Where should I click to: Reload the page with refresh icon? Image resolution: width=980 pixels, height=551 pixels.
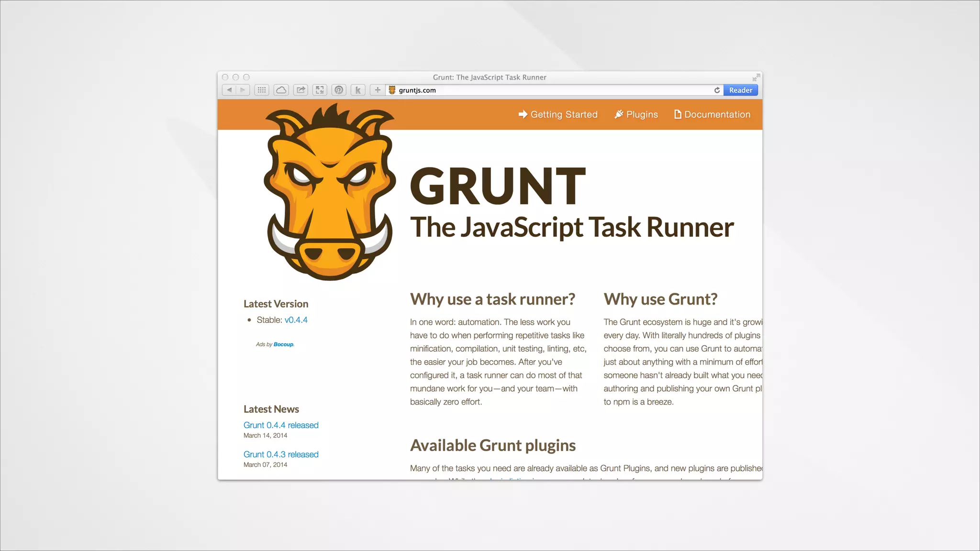pyautogui.click(x=717, y=90)
